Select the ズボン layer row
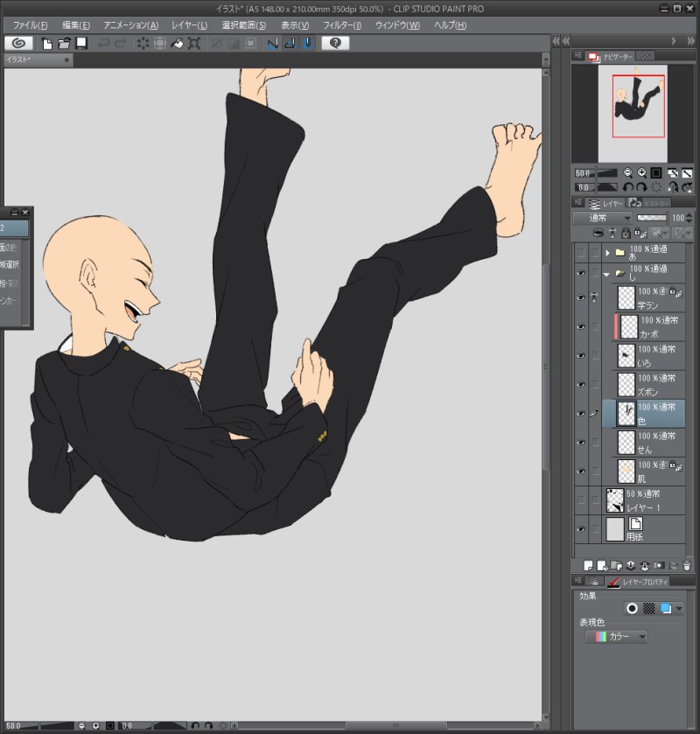Viewport: 700px width, 734px height. (648, 385)
